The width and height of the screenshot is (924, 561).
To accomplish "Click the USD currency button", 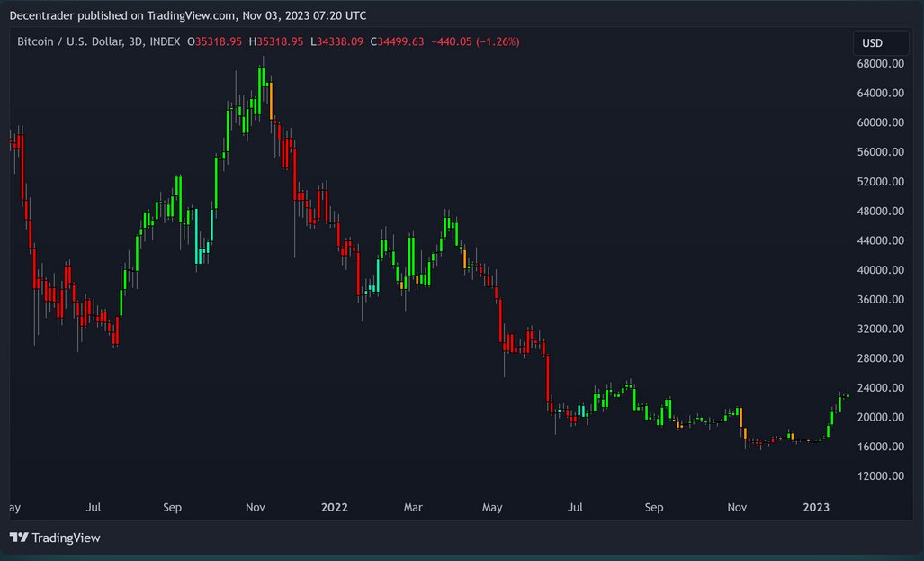I will pyautogui.click(x=881, y=43).
